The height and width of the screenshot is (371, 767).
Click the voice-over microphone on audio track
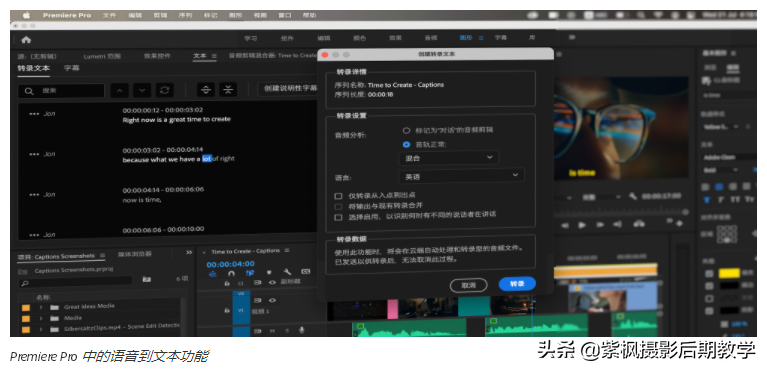tap(301, 330)
